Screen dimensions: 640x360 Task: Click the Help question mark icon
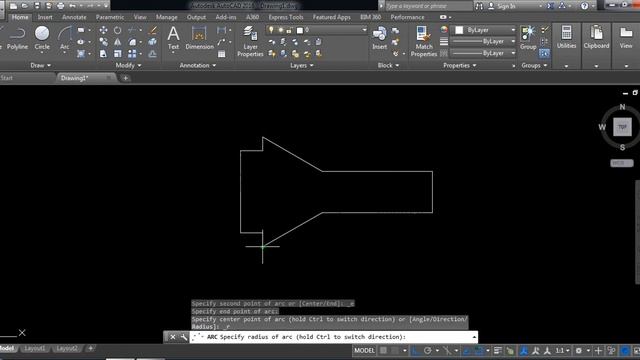click(584, 6)
